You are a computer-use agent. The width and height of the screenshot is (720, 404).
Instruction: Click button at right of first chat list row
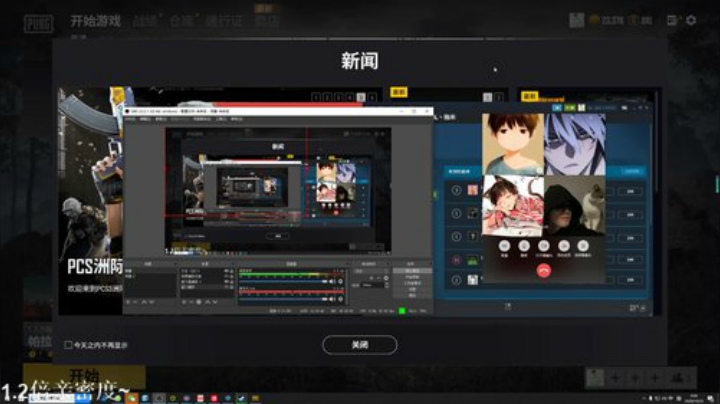coord(630,191)
